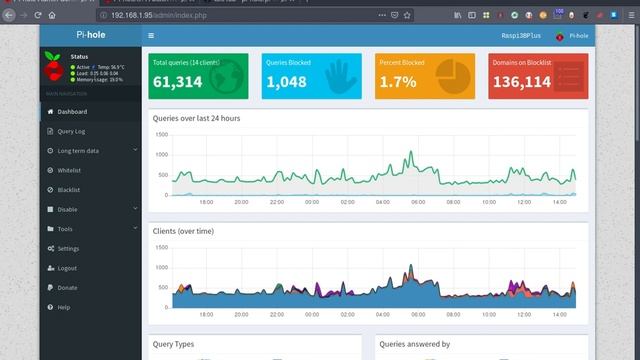Click the 'Query Types' panel heading
This screenshot has height=360, width=640.
pyautogui.click(x=173, y=344)
